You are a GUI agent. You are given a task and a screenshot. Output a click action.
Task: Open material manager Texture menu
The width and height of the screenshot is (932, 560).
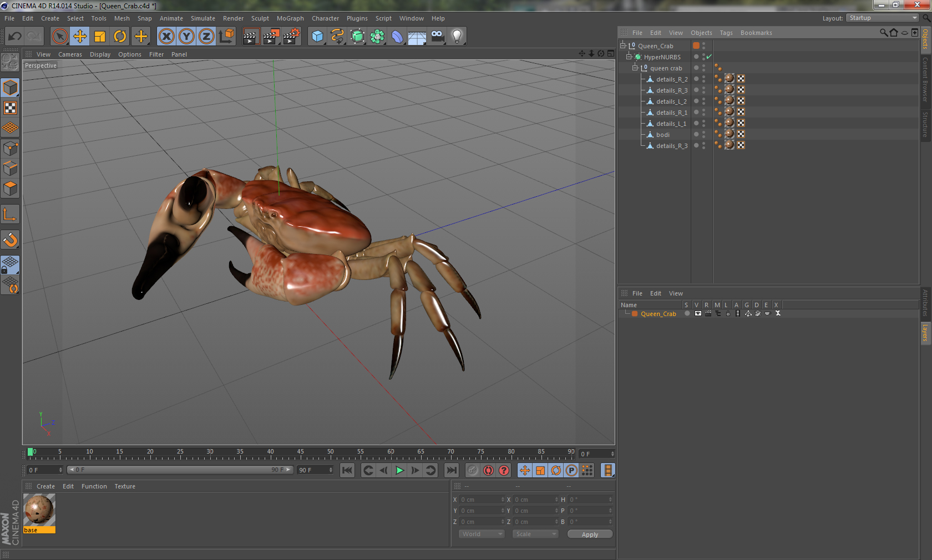coord(125,486)
